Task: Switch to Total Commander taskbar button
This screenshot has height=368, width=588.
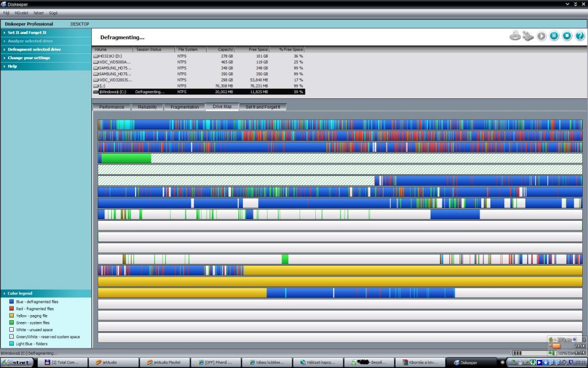Action: 63,362
